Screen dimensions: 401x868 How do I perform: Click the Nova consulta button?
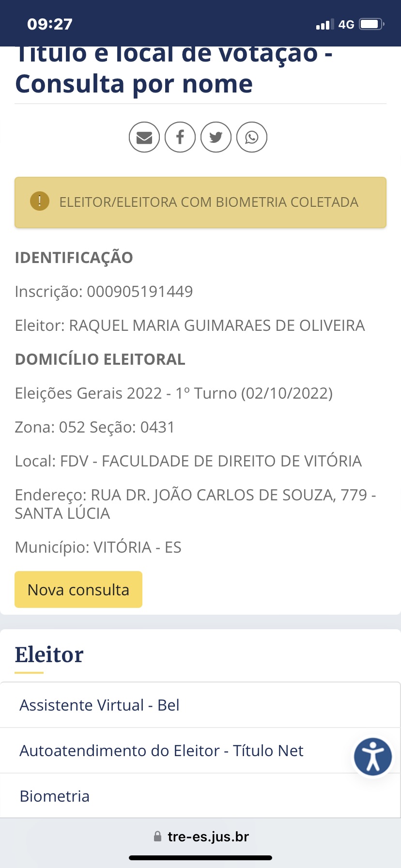(x=78, y=589)
